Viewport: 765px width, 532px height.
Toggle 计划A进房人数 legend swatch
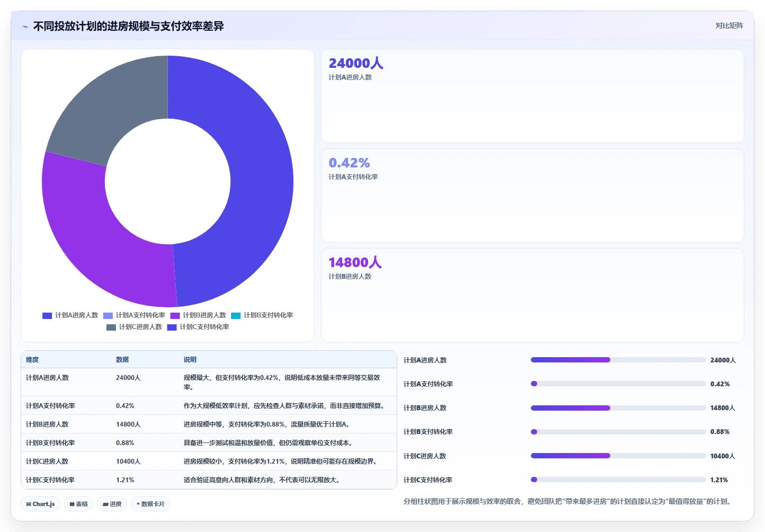[x=47, y=315]
